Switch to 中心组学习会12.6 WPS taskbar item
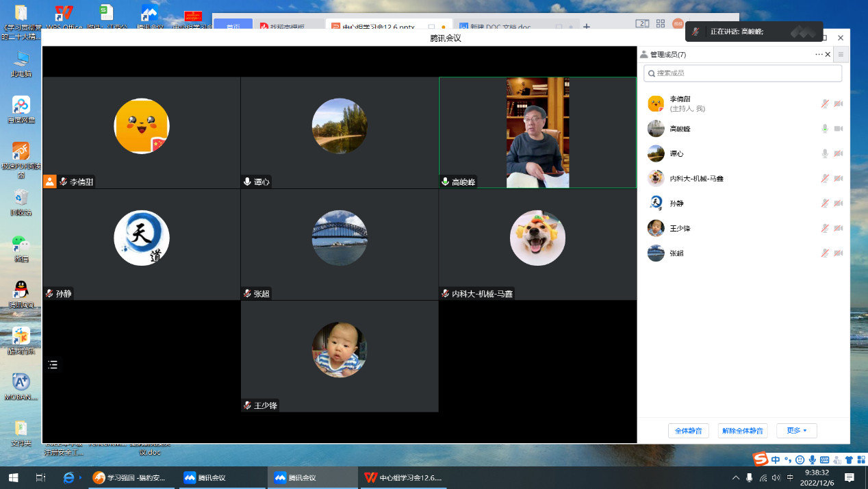 404,477
